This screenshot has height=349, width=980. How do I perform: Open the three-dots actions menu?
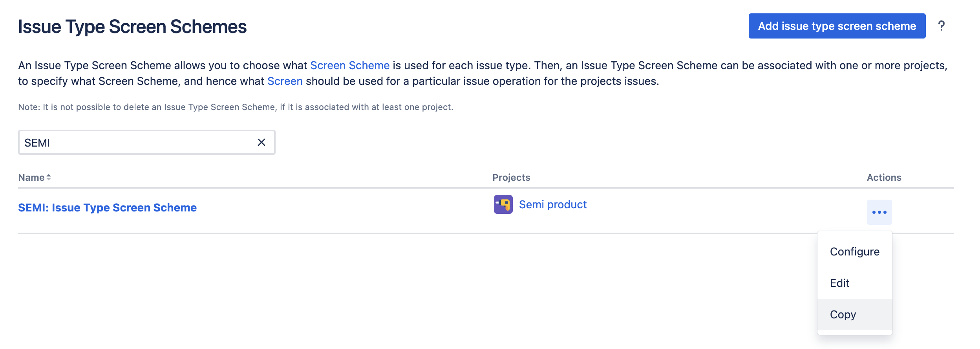coord(879,212)
